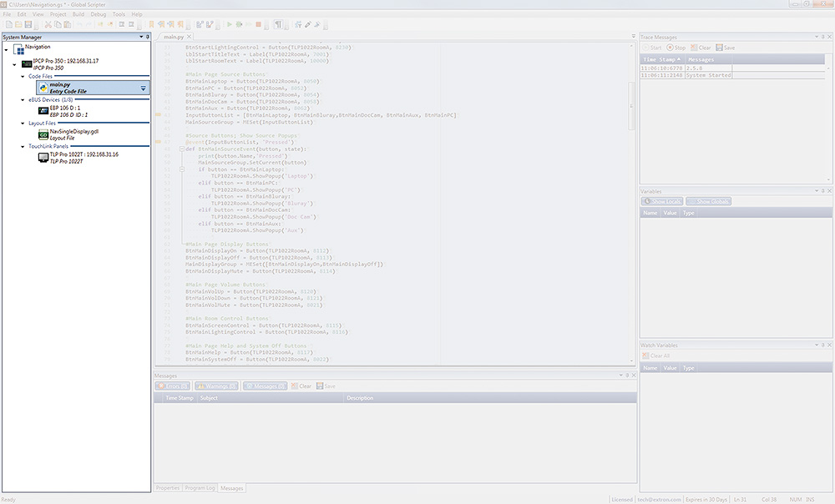The image size is (835, 504).
Task: Clear the Trace Messages log
Action: (x=700, y=46)
